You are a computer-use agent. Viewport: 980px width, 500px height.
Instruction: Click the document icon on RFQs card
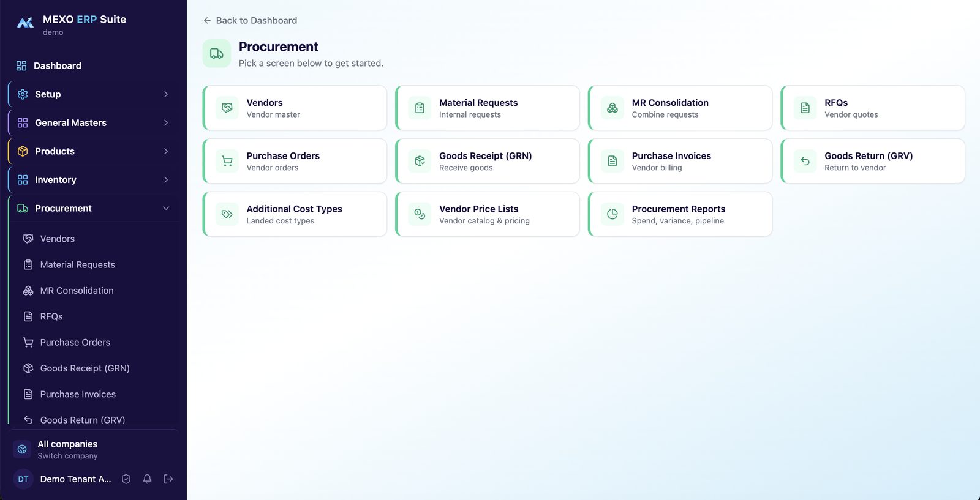click(x=805, y=108)
